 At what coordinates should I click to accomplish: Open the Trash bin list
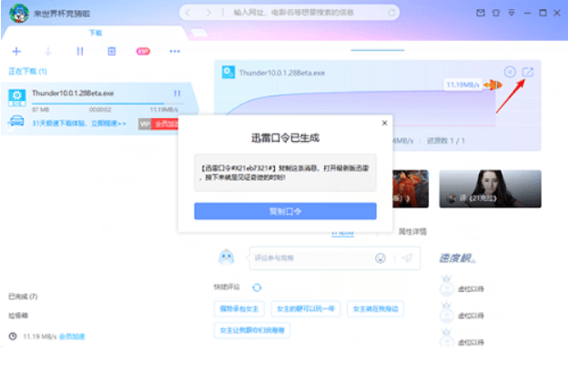18,316
